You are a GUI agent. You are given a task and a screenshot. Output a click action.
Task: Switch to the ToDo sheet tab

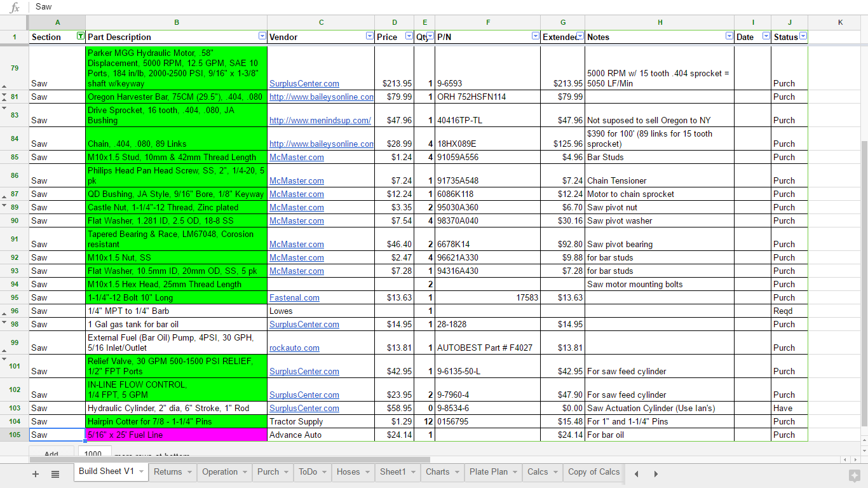coord(308,472)
